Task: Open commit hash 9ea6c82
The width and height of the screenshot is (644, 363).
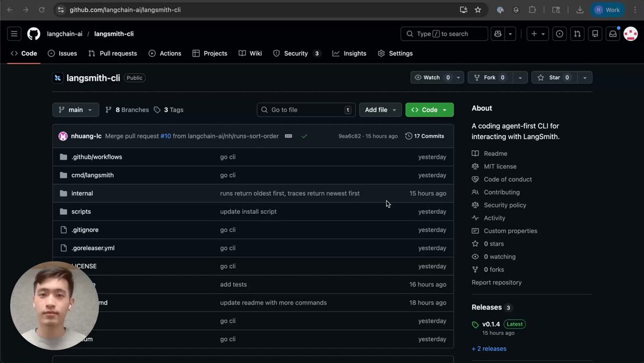Action: click(x=349, y=136)
